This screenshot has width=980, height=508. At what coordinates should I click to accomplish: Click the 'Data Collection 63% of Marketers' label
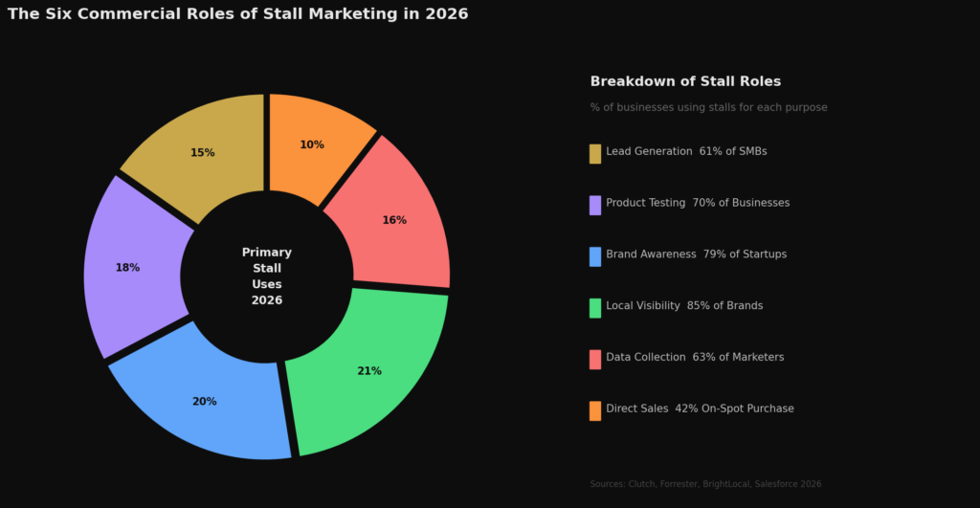pyautogui.click(x=695, y=358)
